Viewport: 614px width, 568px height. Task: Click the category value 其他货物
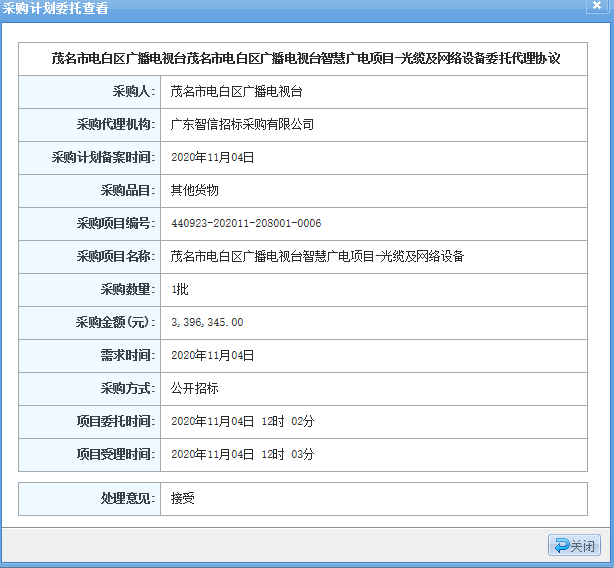click(195, 190)
